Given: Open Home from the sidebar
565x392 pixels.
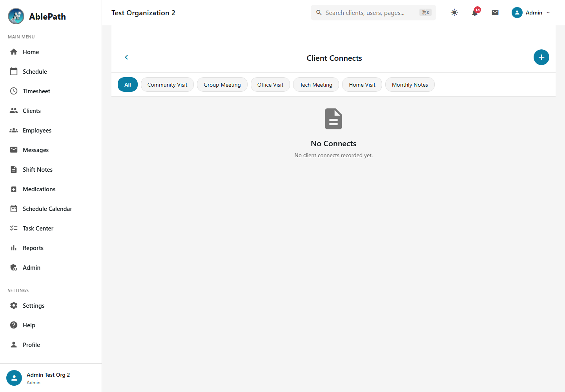Looking at the screenshot, I should (51, 52).
